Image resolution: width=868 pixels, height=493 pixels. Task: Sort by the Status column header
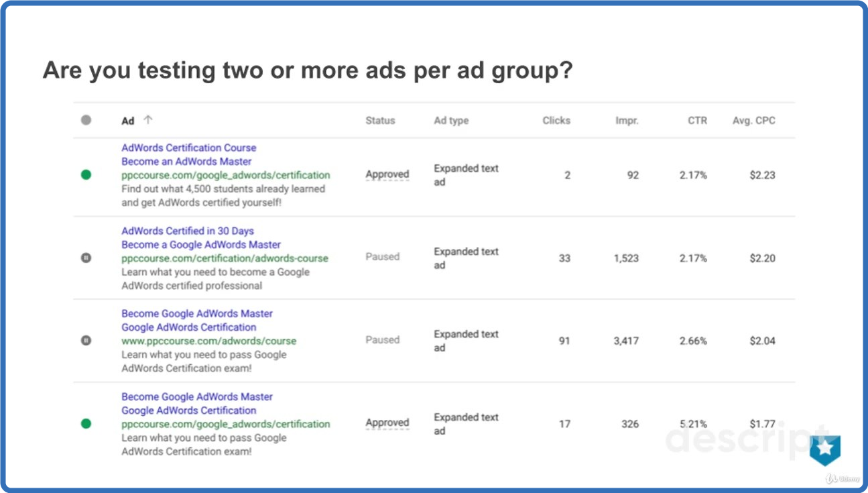click(x=380, y=121)
